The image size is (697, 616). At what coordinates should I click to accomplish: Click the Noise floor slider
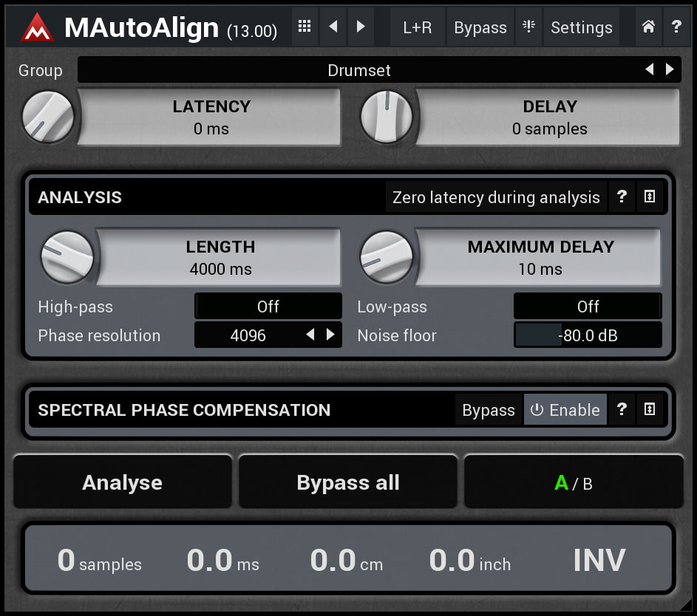tap(588, 335)
